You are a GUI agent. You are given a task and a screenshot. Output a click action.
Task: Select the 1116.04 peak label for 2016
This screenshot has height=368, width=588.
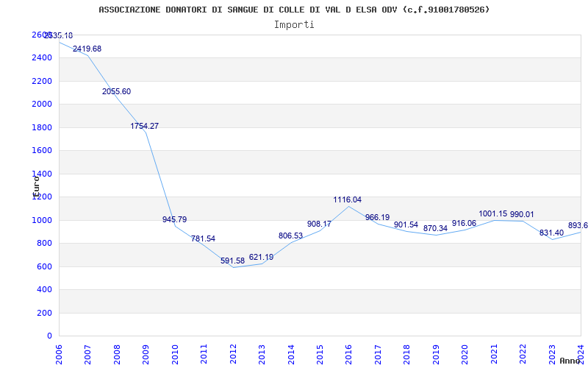pyautogui.click(x=347, y=199)
